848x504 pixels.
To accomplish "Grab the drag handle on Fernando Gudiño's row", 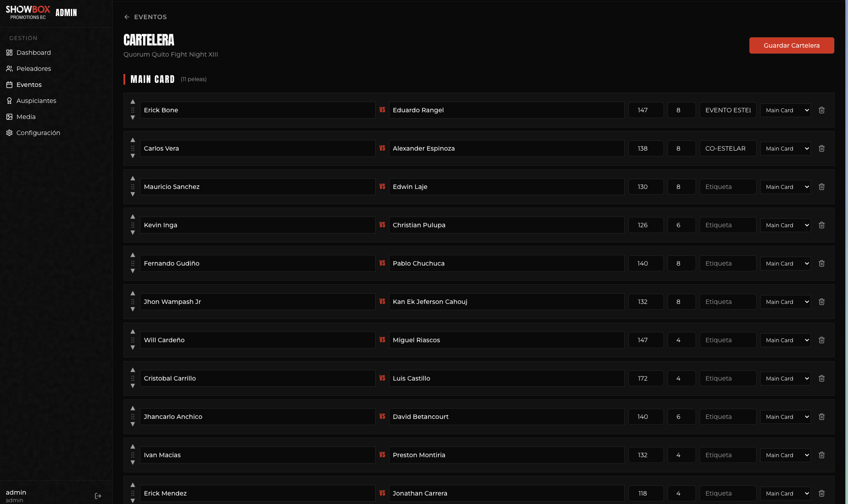I will click(132, 263).
